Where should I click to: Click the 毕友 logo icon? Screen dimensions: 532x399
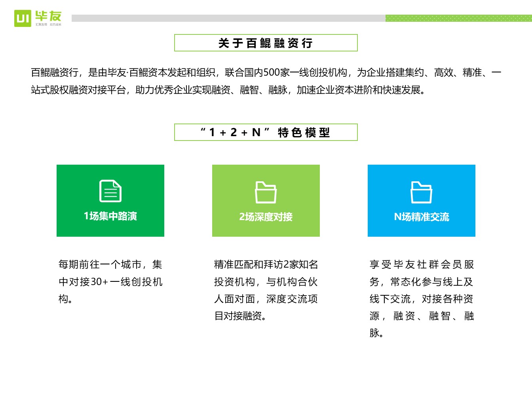23,18
